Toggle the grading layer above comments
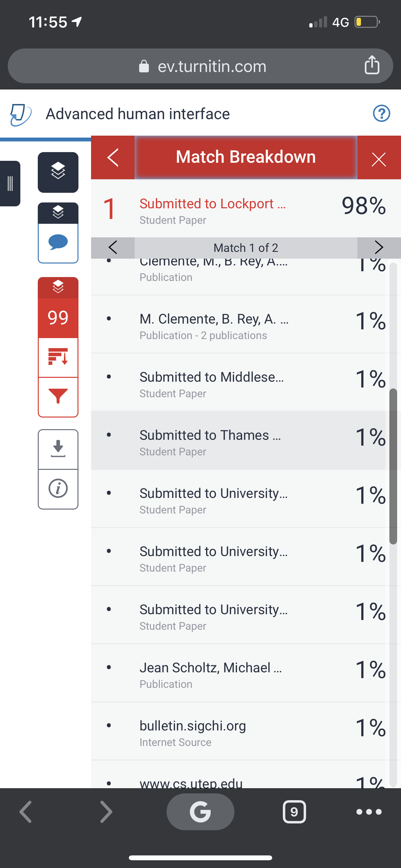Viewport: 401px width, 868px height. click(x=58, y=213)
